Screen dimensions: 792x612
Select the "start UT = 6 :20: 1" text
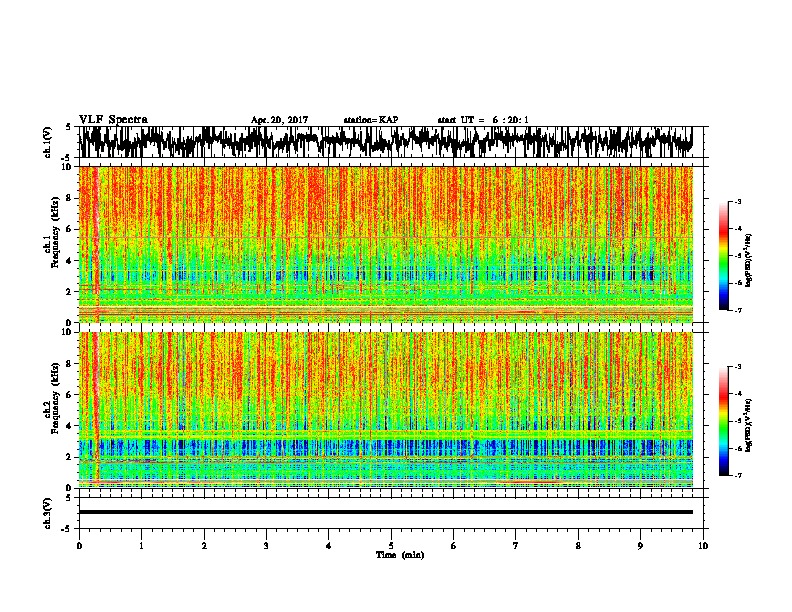point(483,120)
